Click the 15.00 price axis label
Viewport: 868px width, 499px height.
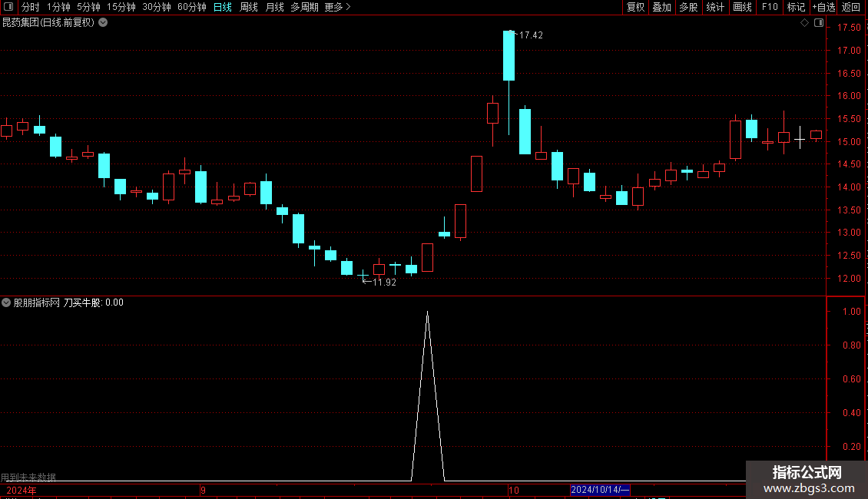849,141
